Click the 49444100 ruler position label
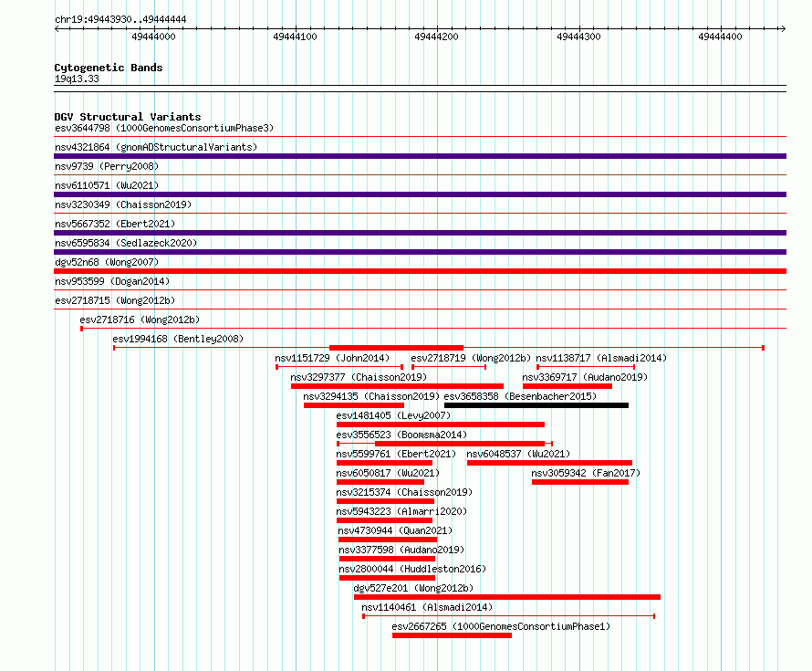812x671 pixels. 295,37
